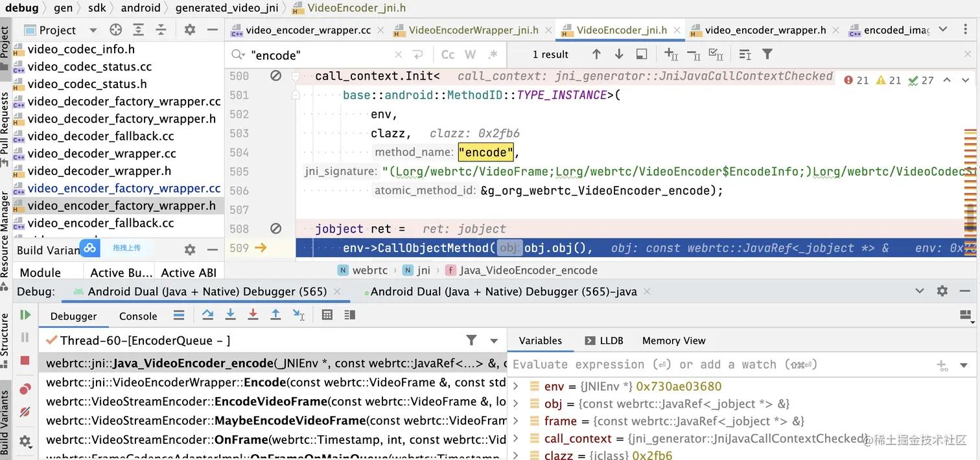Open the LLDB tab
The image size is (980, 460).
tap(604, 341)
